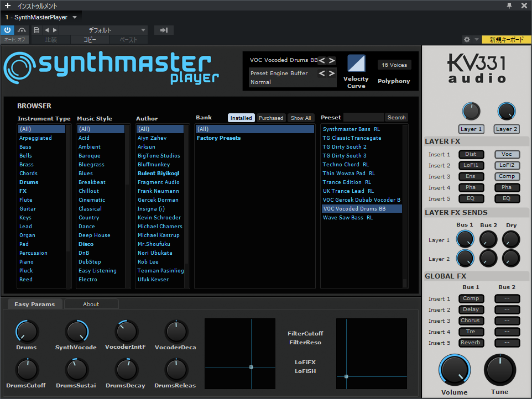Toggle the plugin power bypass button
The width and height of the screenshot is (532, 399).
coord(7,30)
